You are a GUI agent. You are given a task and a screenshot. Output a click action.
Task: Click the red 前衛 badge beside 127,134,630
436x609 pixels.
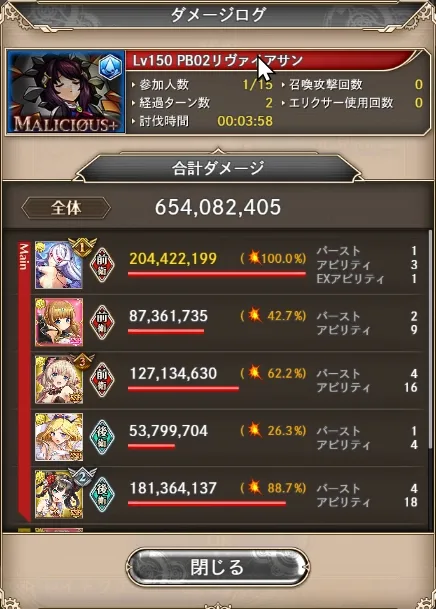(x=102, y=379)
